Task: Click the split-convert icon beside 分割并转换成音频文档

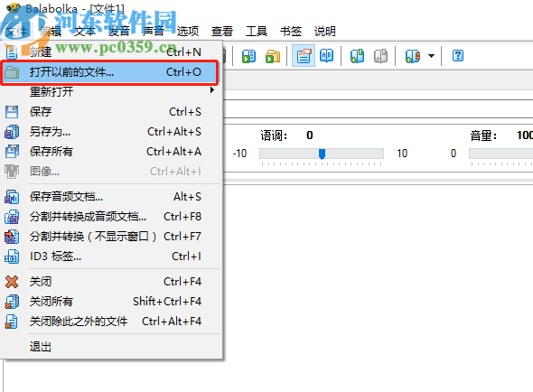Action: (12, 217)
